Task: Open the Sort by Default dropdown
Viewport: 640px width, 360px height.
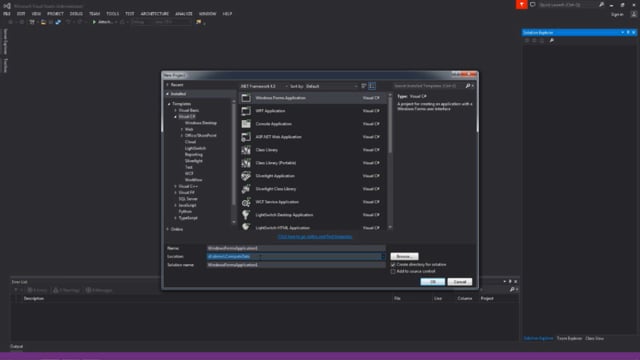Action: tap(331, 86)
